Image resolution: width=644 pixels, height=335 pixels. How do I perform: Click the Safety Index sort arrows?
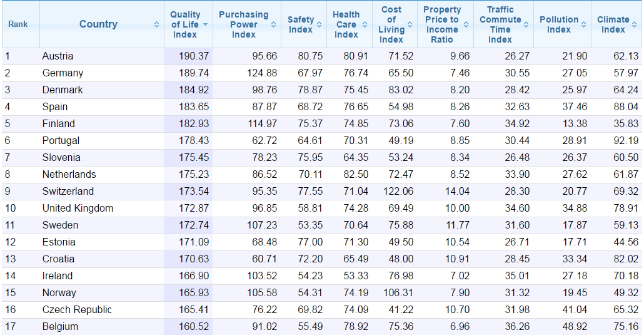coord(319,24)
